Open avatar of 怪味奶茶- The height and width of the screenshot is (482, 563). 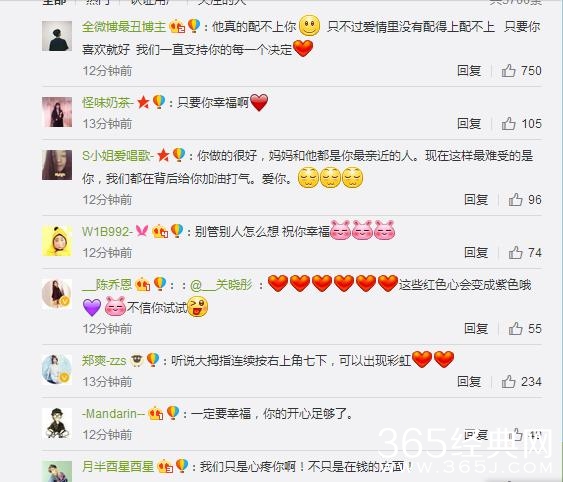coord(57,112)
